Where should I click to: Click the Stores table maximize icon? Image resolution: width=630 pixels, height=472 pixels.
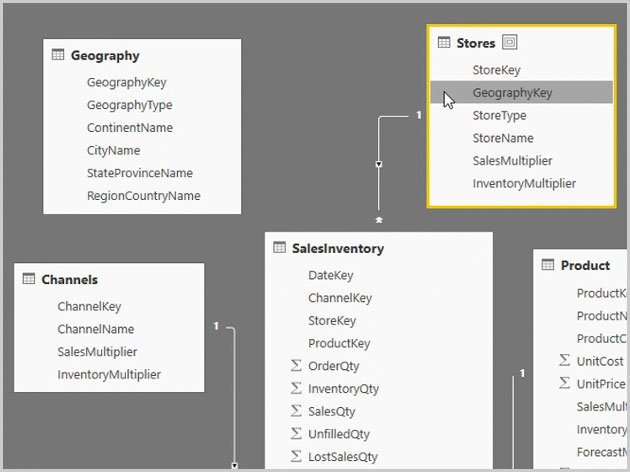coord(509,42)
